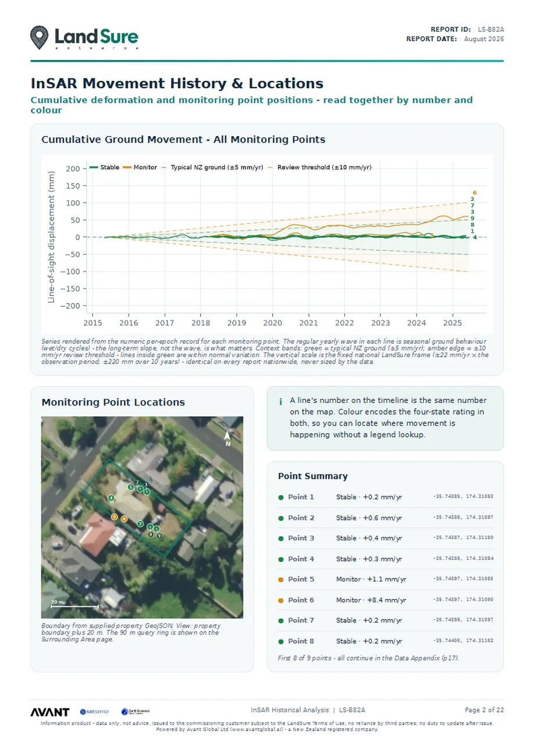Click coordinates -35.74385, 174.31093
Screen dimensions: 535x756
coord(463,497)
